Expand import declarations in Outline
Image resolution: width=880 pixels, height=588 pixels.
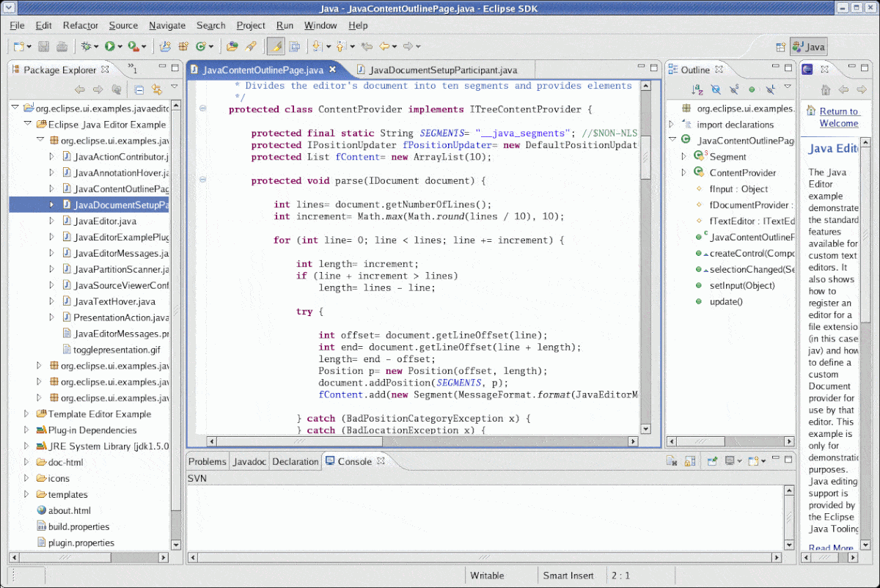[x=672, y=125]
